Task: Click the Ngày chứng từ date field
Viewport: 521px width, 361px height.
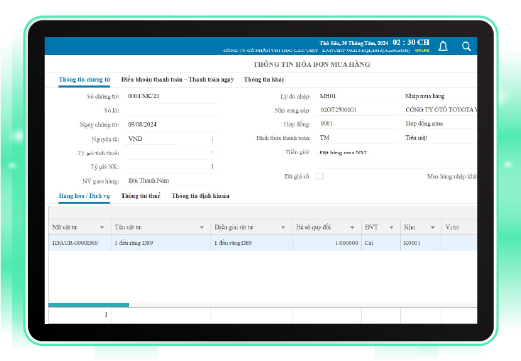Action: click(x=171, y=125)
